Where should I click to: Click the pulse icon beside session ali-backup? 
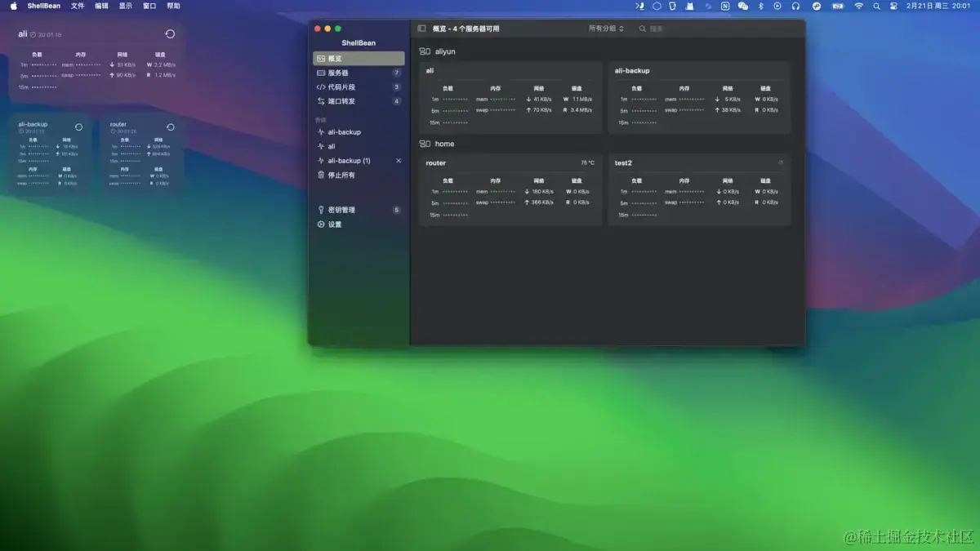click(x=321, y=132)
